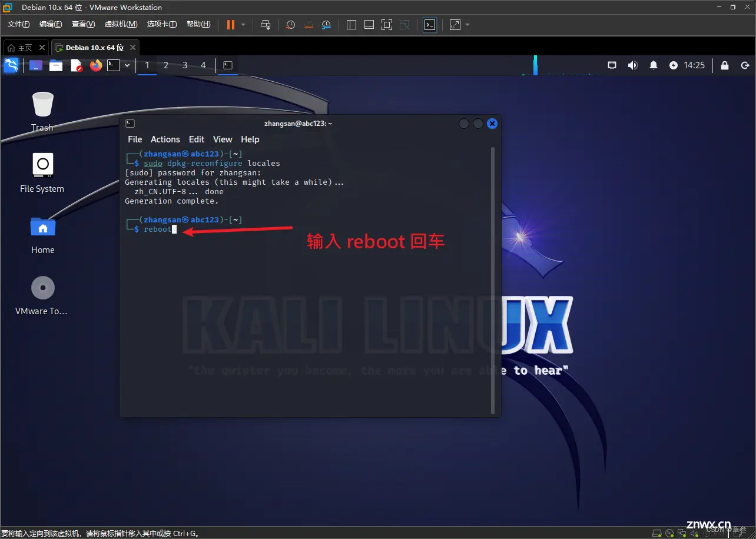
Task: Open the VMware Tools disc desktop icon
Action: tap(42, 295)
